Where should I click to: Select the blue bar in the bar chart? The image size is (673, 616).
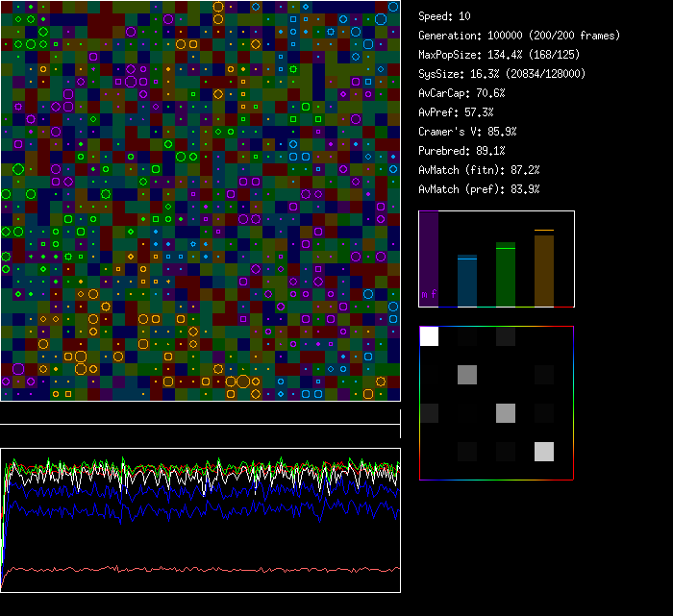pos(467,282)
